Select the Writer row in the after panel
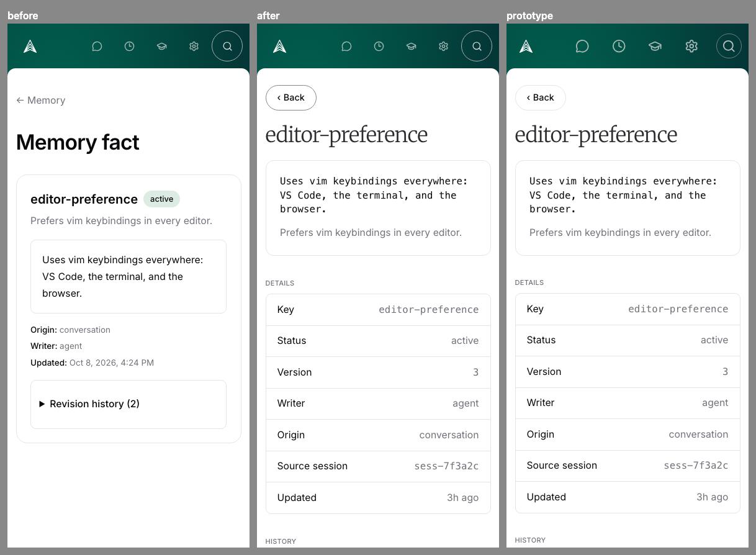The image size is (756, 555). pyautogui.click(x=378, y=404)
